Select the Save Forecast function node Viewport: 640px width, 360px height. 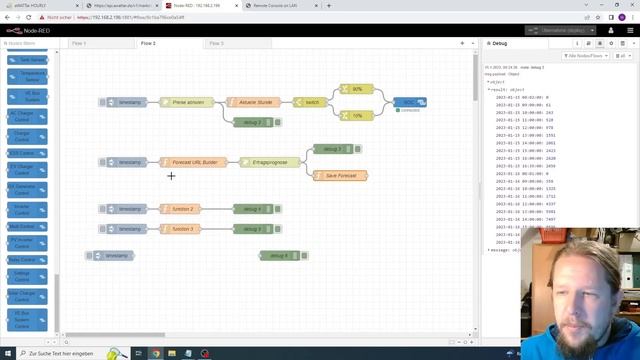point(340,176)
